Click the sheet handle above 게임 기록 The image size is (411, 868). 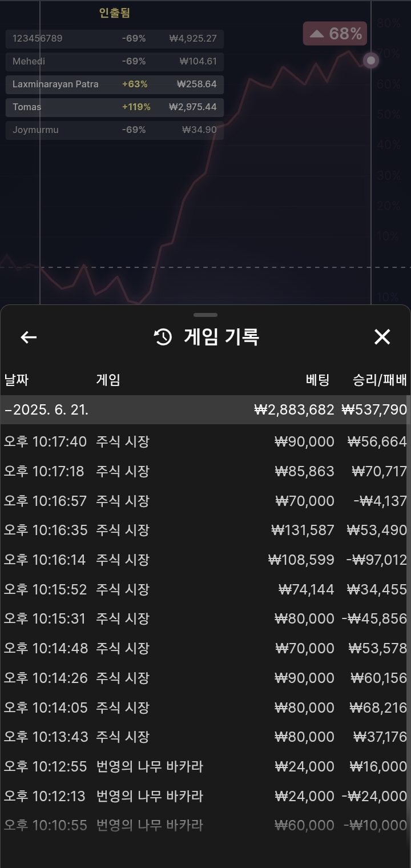[205, 315]
